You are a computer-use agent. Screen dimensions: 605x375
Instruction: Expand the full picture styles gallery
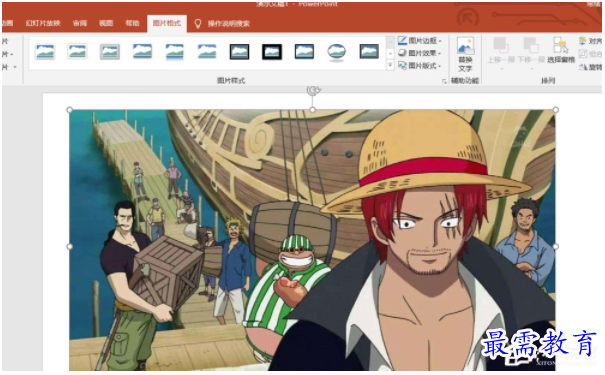(390, 65)
